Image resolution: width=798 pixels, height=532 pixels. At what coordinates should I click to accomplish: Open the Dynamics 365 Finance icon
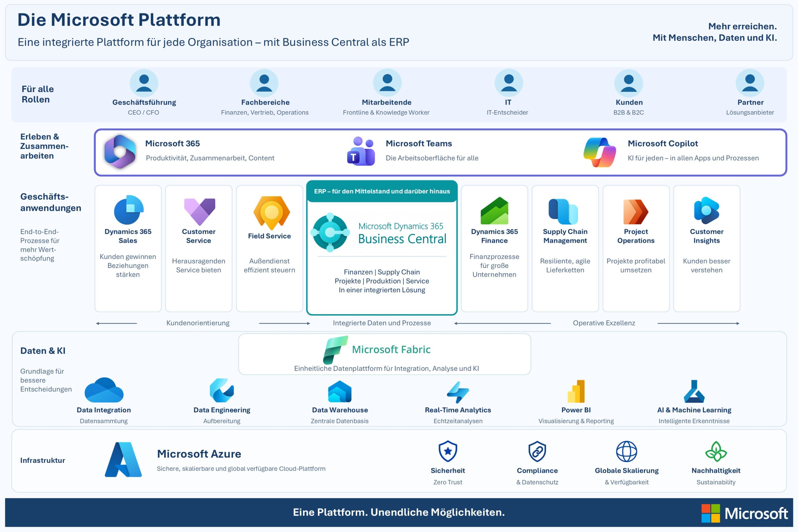pyautogui.click(x=494, y=210)
